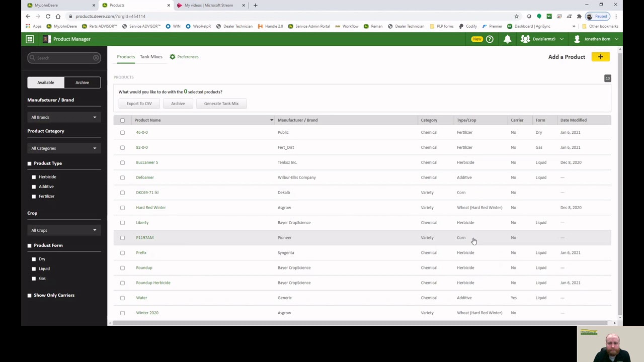Check the Roundup Herbicide row checkbox
The height and width of the screenshot is (362, 644).
pyautogui.click(x=122, y=283)
